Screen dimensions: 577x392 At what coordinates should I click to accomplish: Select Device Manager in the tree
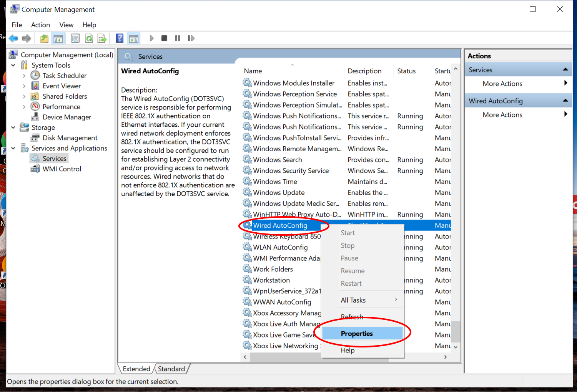tap(67, 117)
